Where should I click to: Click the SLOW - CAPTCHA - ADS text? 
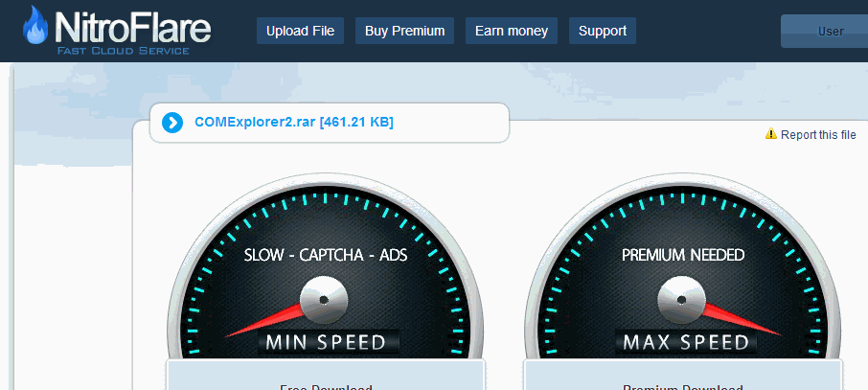click(x=326, y=255)
